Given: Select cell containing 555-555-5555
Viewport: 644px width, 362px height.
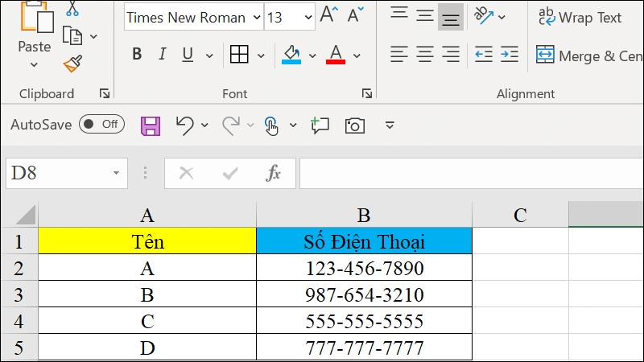Looking at the screenshot, I should (x=364, y=320).
